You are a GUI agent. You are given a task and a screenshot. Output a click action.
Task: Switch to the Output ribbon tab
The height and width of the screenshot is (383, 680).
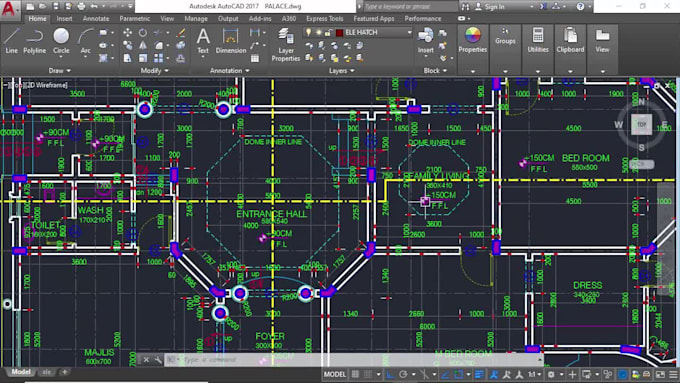pos(228,19)
